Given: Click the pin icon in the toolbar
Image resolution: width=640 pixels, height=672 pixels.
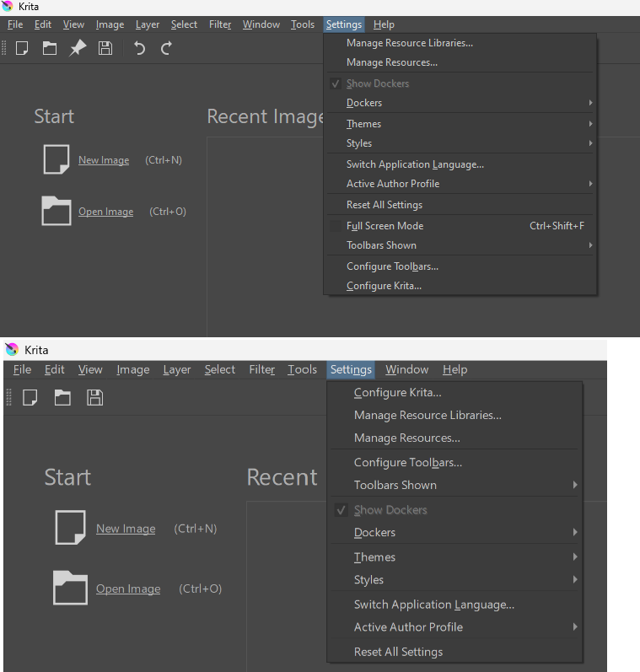Looking at the screenshot, I should point(78,48).
